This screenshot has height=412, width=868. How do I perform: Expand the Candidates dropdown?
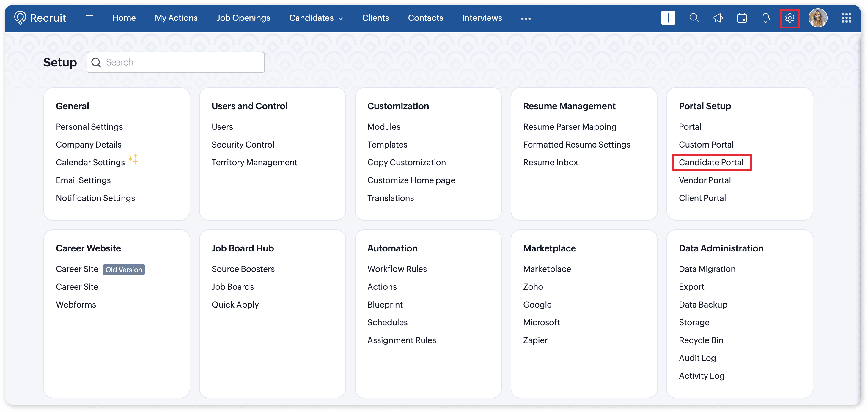(x=316, y=18)
